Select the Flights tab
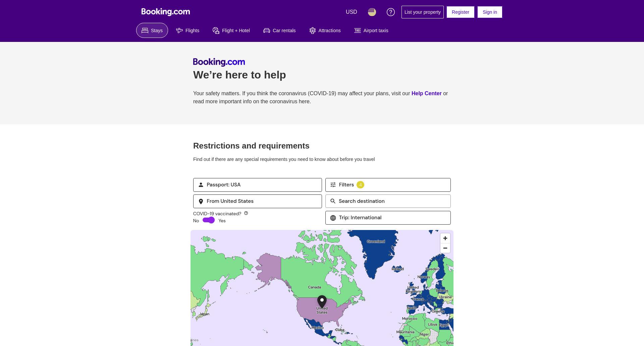This screenshot has width=644, height=346. [x=187, y=31]
